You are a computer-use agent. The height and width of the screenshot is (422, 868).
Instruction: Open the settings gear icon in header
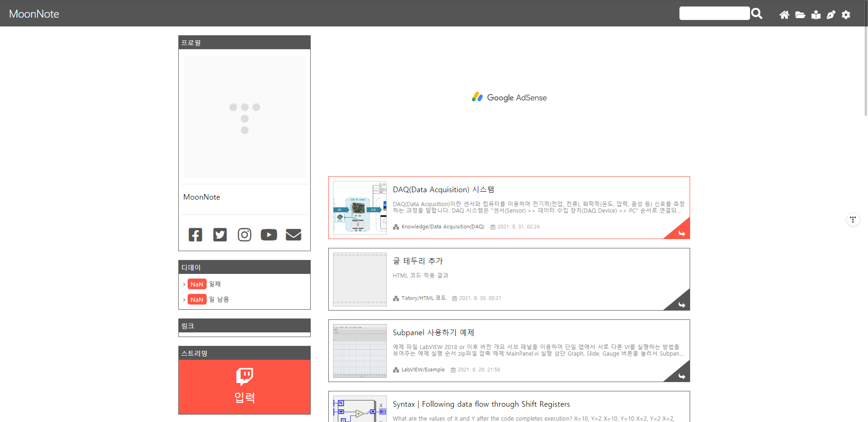click(846, 15)
